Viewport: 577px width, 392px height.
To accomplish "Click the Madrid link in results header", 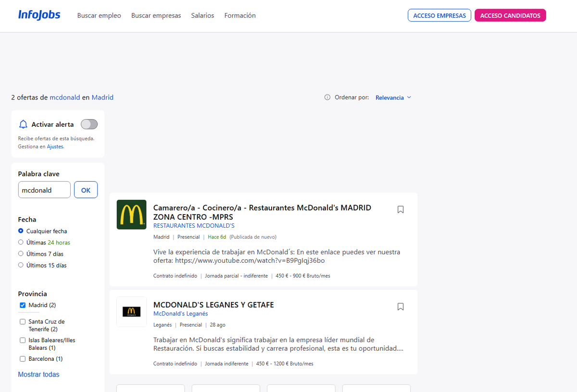I will pyautogui.click(x=102, y=98).
